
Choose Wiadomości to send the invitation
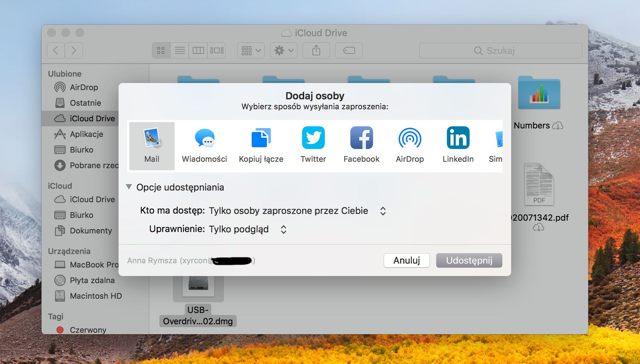204,146
